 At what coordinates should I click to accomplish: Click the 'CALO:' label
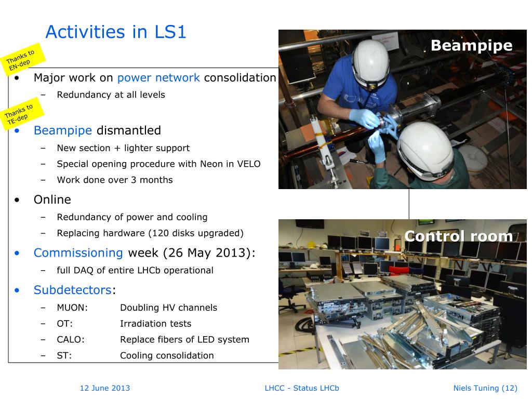[x=71, y=340]
